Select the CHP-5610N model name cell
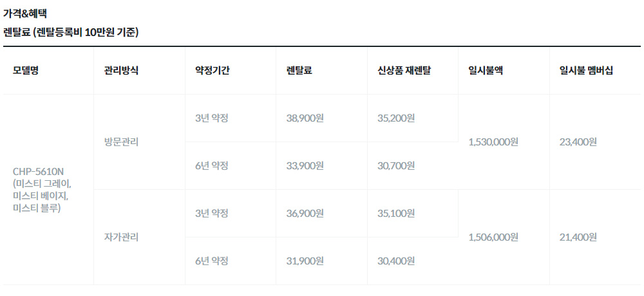The image size is (644, 296). pos(42,190)
